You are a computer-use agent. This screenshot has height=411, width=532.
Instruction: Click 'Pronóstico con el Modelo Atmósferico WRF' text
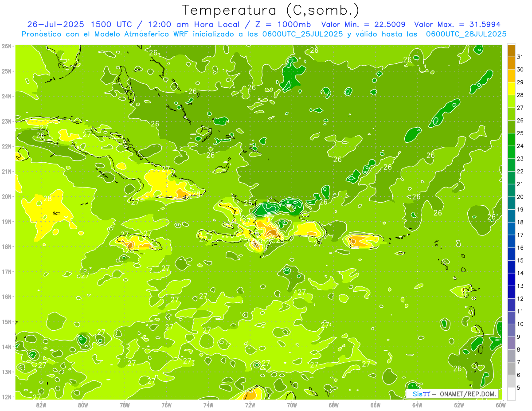(106, 34)
